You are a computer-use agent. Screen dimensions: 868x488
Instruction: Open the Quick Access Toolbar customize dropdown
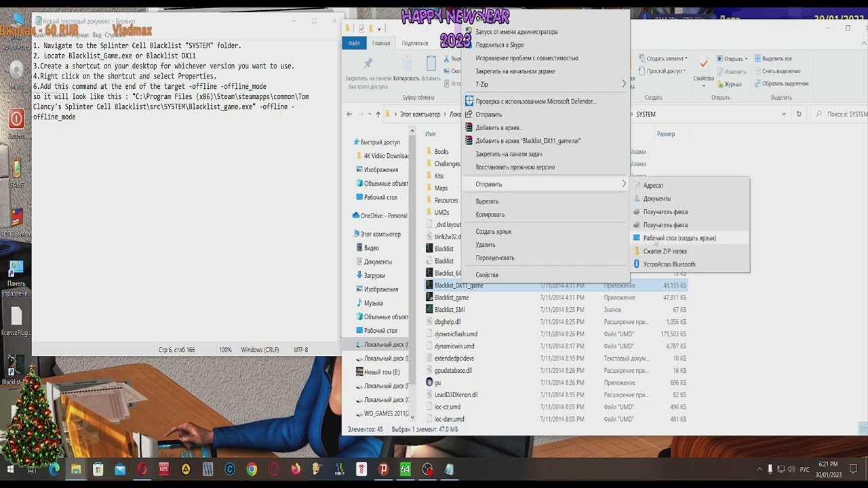[x=378, y=28]
